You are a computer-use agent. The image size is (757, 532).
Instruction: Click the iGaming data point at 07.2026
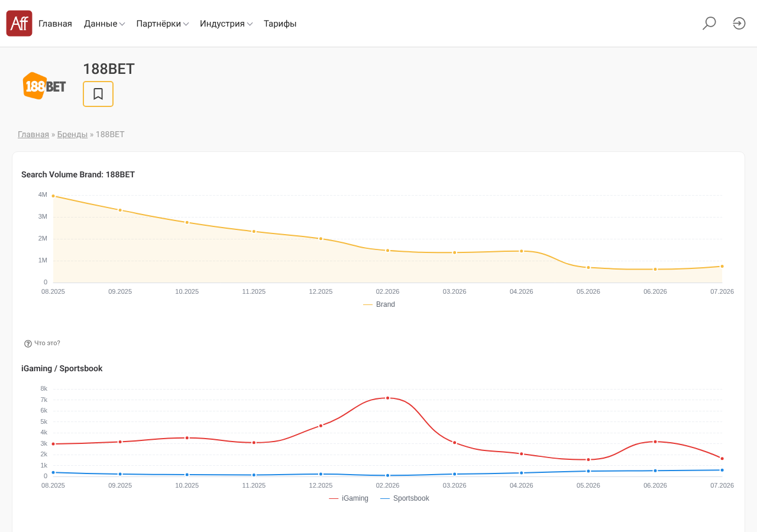coord(722,470)
